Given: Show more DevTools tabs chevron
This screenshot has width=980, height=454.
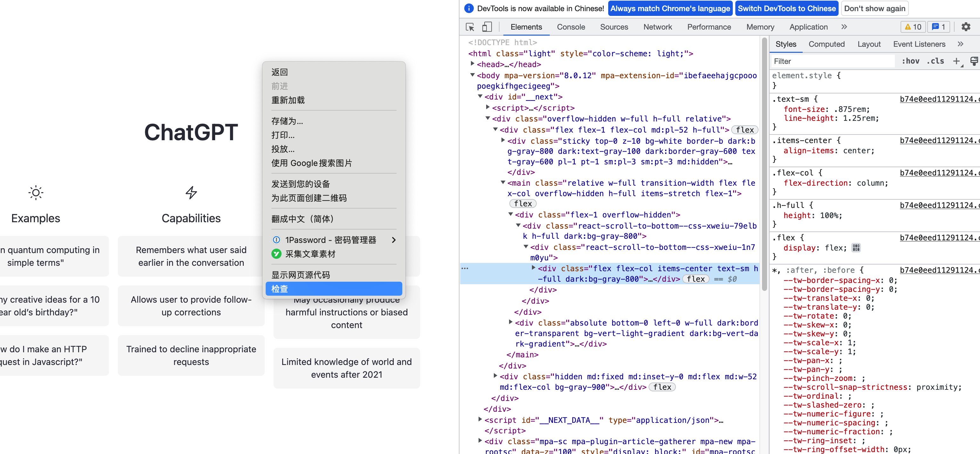Looking at the screenshot, I should click(x=844, y=27).
